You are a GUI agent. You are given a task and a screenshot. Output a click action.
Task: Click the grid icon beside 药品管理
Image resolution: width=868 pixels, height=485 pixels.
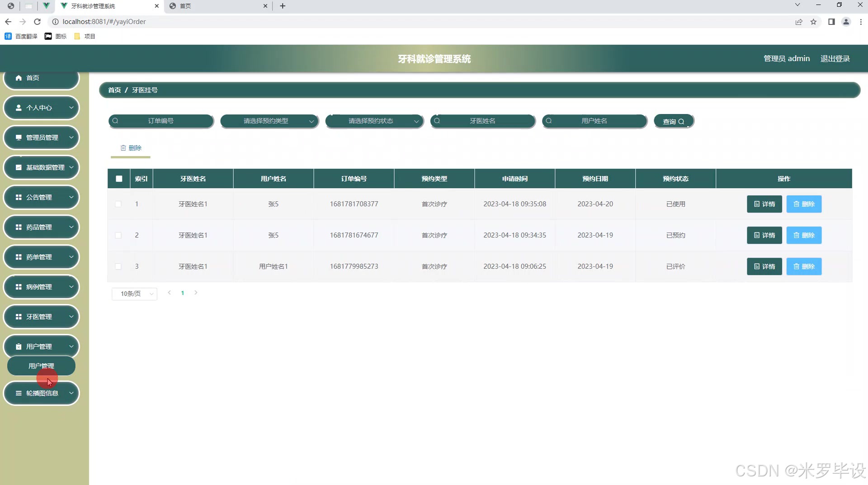19,227
